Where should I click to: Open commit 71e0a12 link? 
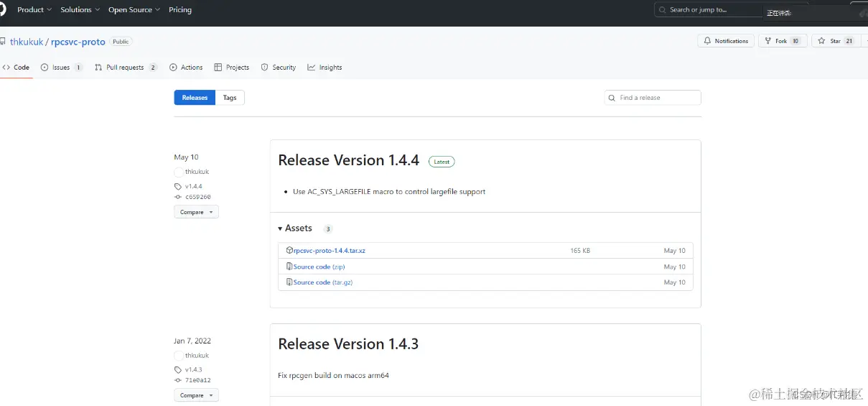[x=197, y=381]
